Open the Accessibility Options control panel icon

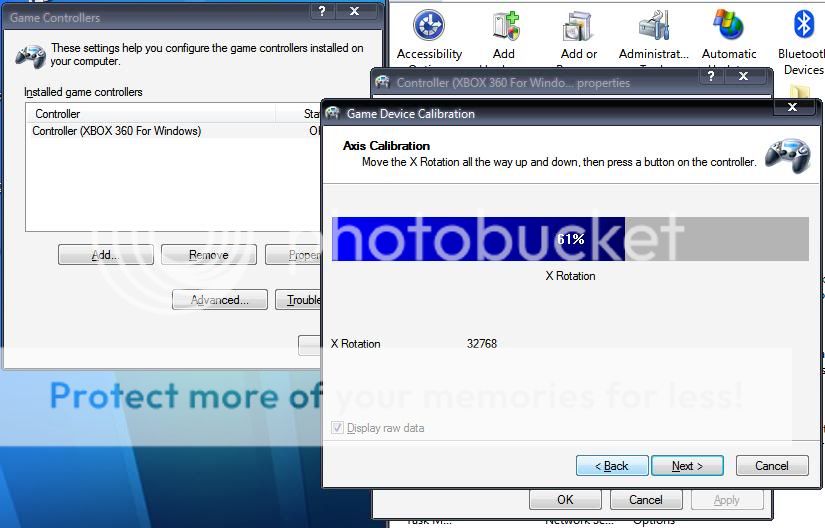point(429,34)
